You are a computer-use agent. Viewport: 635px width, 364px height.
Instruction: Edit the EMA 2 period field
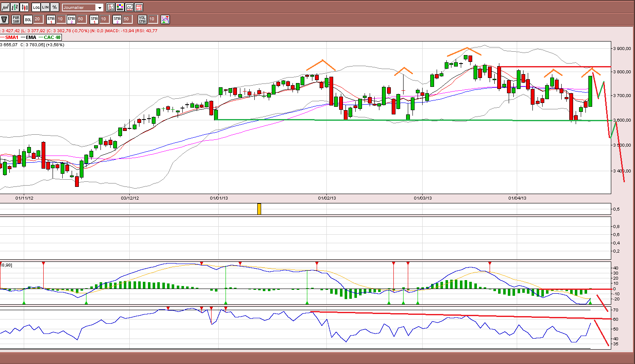[81, 19]
